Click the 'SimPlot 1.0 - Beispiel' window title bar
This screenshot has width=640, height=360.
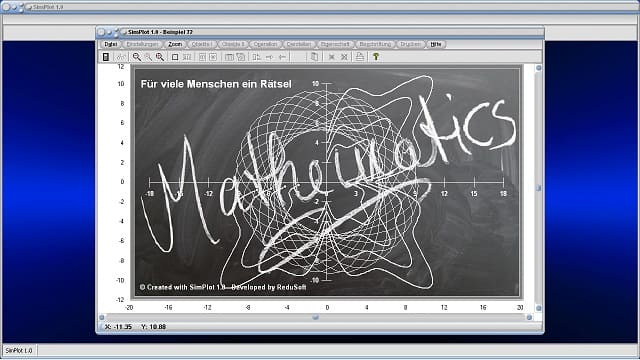pos(320,32)
